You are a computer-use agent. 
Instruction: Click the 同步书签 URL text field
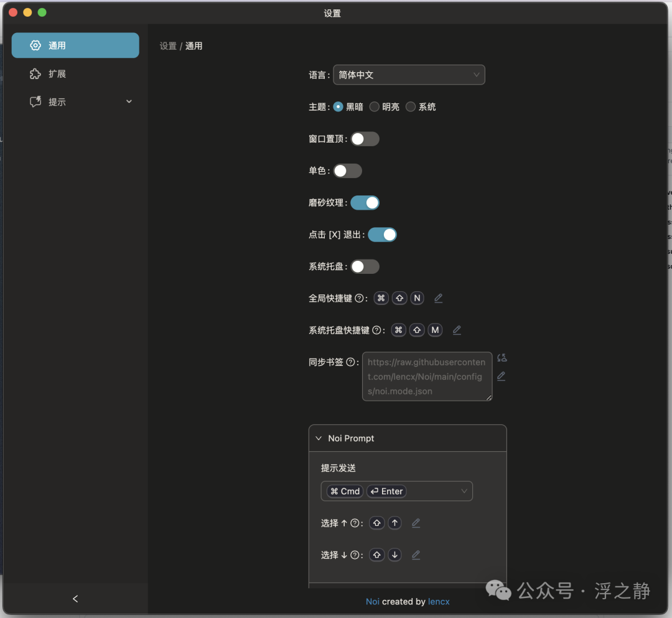427,377
